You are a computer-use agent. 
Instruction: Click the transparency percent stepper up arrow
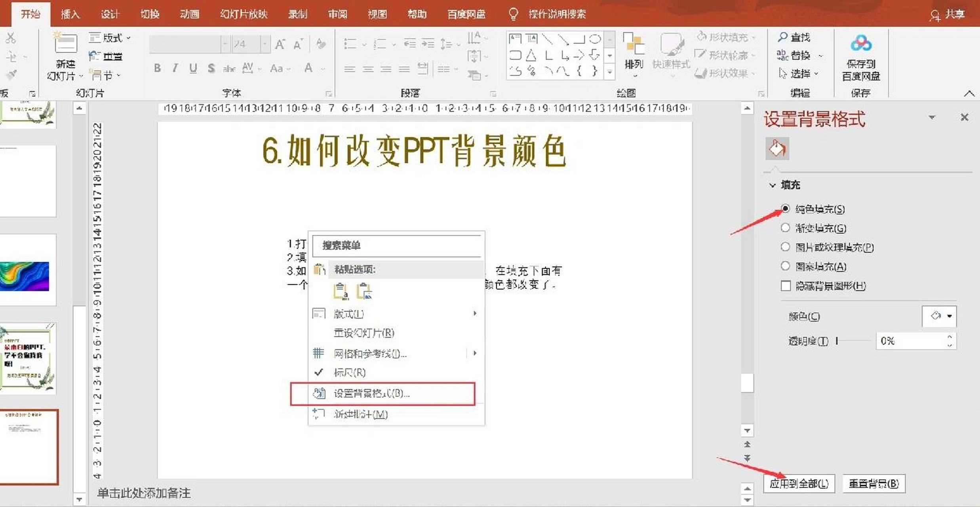coord(950,337)
